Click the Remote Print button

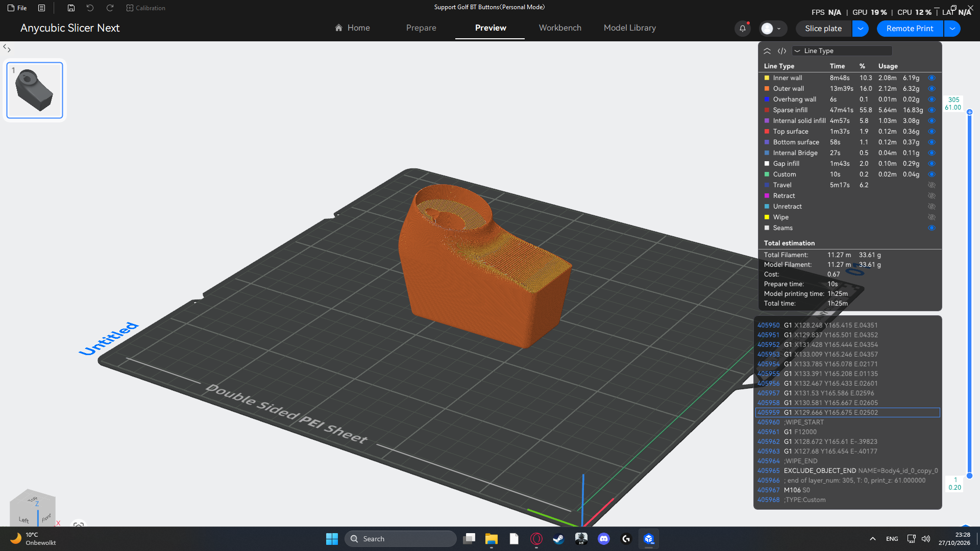(x=910, y=29)
